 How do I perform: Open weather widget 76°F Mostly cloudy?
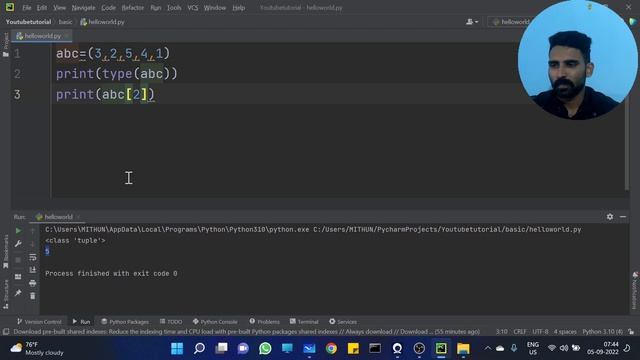(x=37, y=349)
